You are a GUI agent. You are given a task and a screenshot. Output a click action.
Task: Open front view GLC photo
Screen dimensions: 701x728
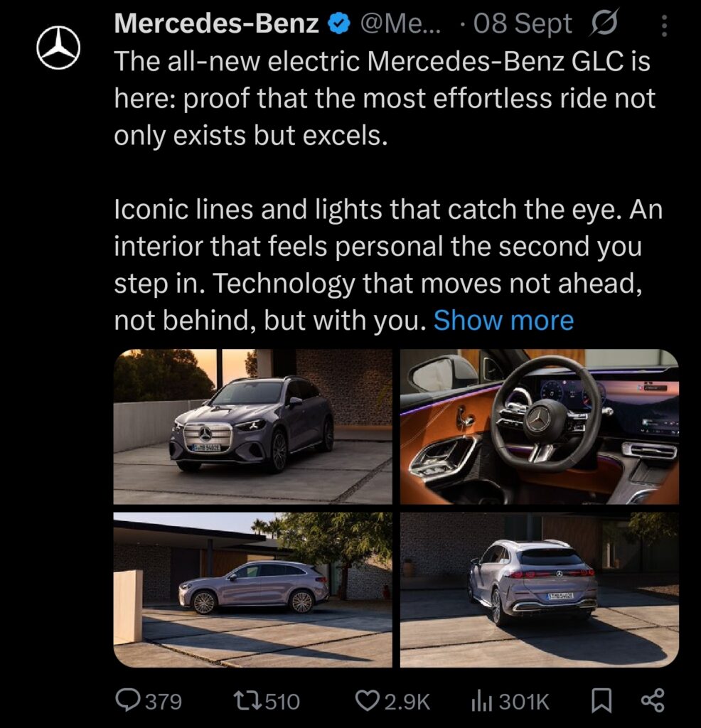click(253, 427)
